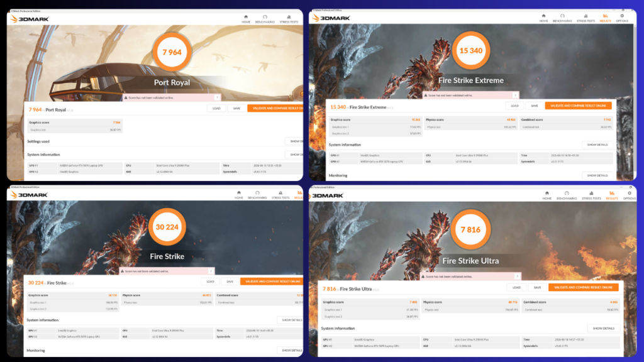This screenshot has height=362, width=644.
Task: Select Results tab in Fire Strike Ultra window
Action: [612, 195]
